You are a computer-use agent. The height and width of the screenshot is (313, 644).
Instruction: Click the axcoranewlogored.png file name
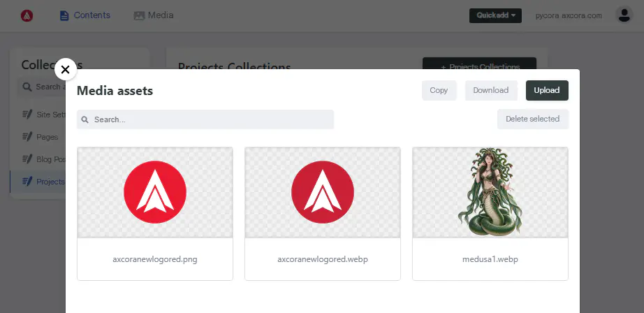point(155,260)
